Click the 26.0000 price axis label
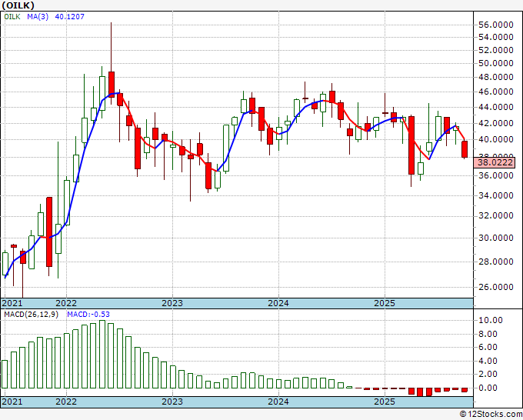This screenshot has height=420, width=523. click(496, 286)
